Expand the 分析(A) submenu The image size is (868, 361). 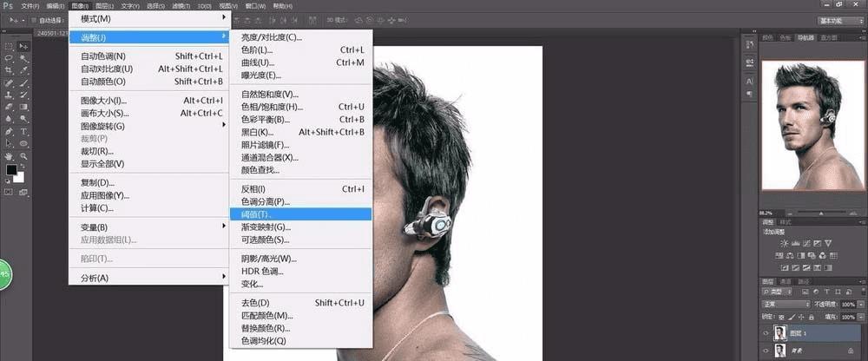148,278
